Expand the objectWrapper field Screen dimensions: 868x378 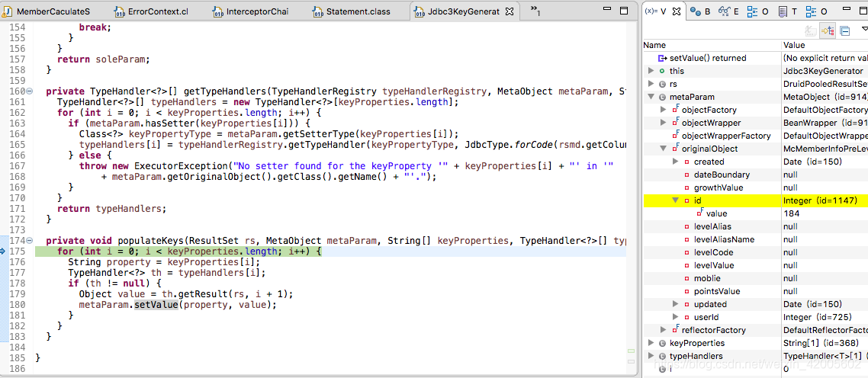pyautogui.click(x=664, y=123)
